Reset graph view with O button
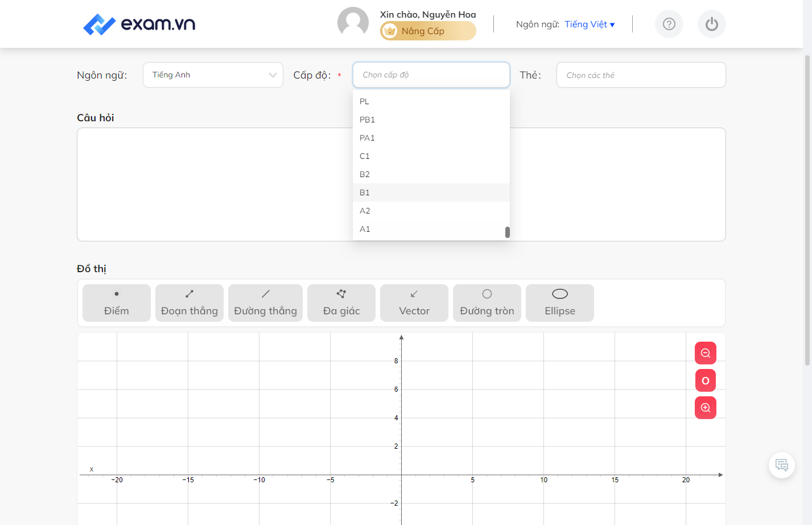The height and width of the screenshot is (525, 812). (x=706, y=380)
